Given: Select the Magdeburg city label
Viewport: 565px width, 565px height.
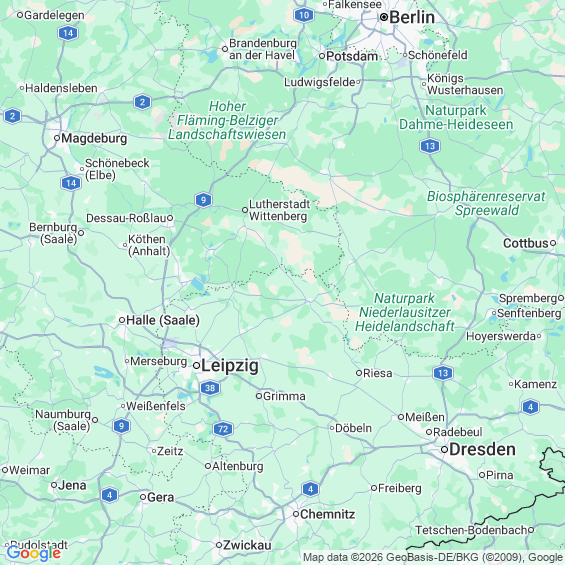Looking at the screenshot, I should 94,138.
